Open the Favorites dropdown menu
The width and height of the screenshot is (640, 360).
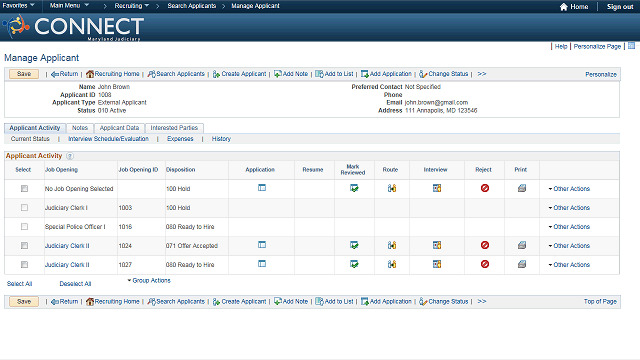(x=19, y=5)
